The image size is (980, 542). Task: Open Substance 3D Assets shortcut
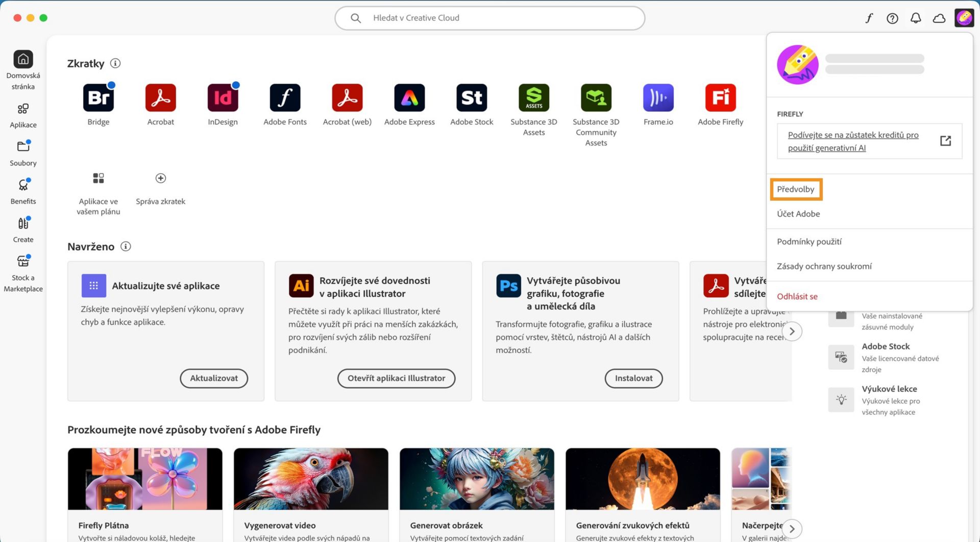point(533,98)
